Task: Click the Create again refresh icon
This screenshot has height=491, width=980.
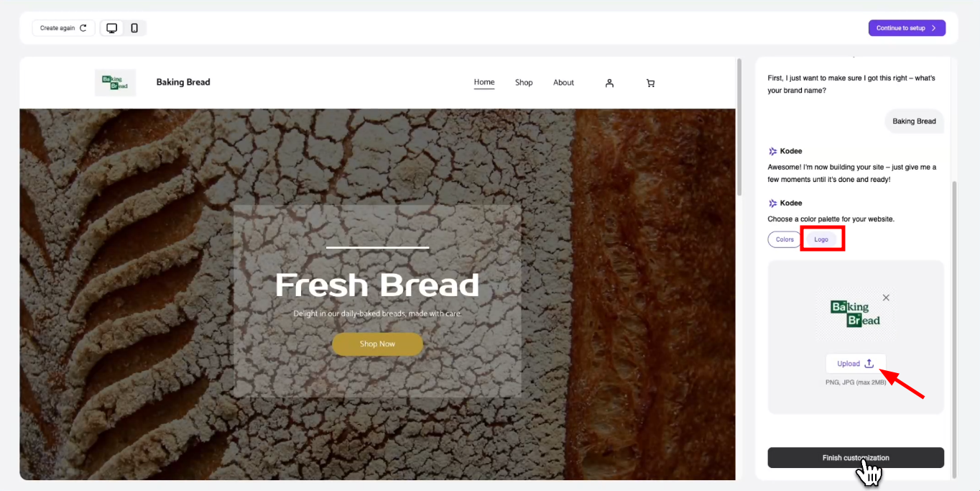Action: tap(83, 28)
